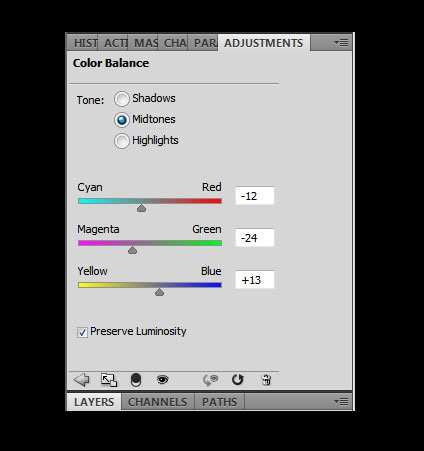Open Layers panel flyout menu
424x451 pixels.
coord(341,402)
